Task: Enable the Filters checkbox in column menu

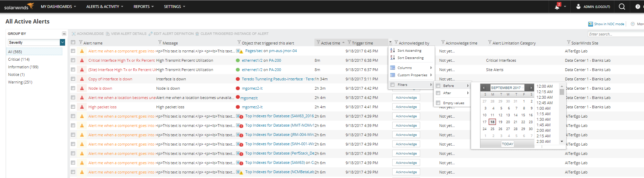Action: [x=392, y=85]
